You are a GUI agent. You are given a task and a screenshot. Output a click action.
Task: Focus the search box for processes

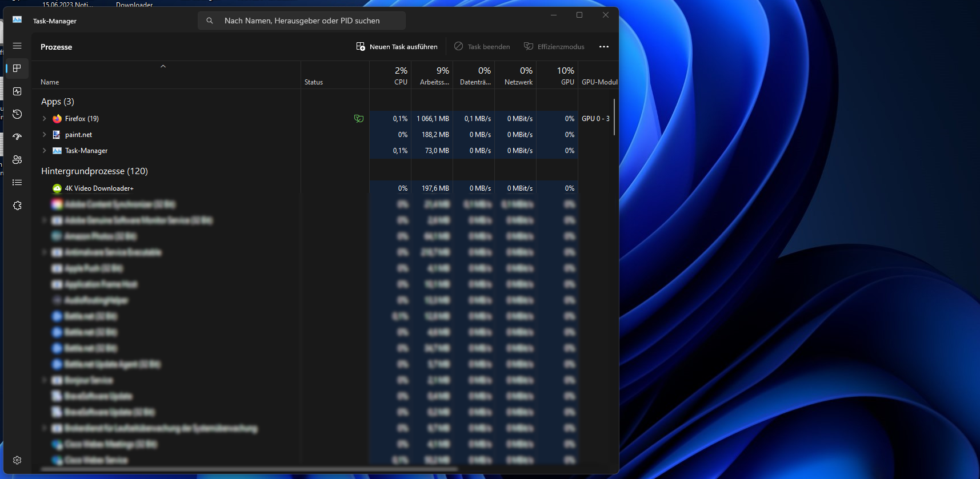click(302, 21)
